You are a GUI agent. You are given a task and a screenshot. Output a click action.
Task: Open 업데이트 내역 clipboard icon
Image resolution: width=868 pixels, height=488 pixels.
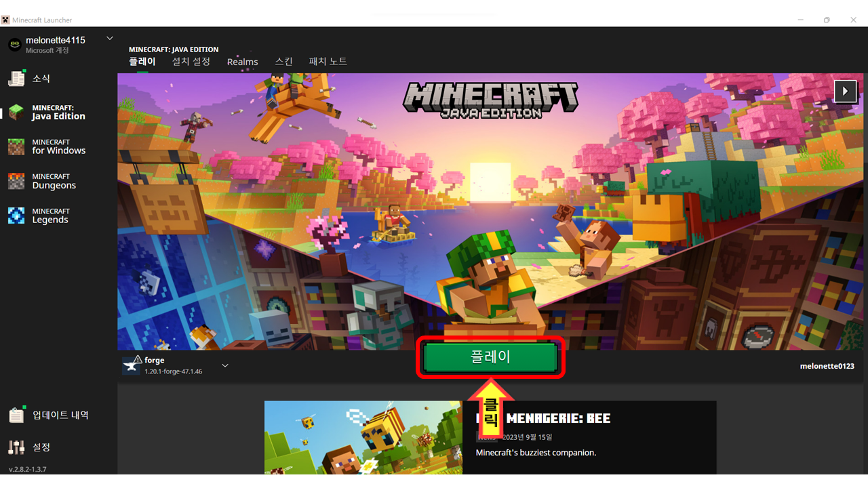pyautogui.click(x=16, y=415)
